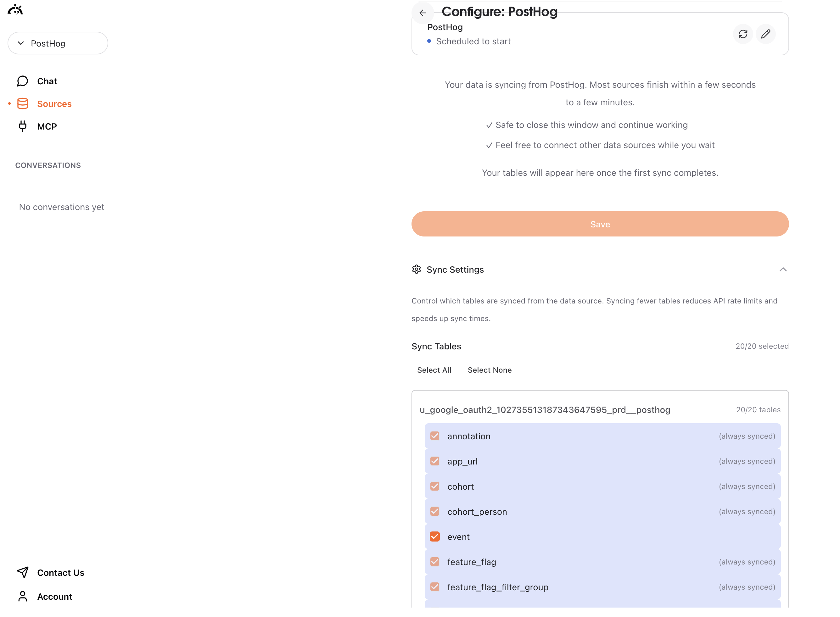Click the u_google_oauth2 tables group header
Image resolution: width=840 pixels, height=617 pixels.
[545, 409]
